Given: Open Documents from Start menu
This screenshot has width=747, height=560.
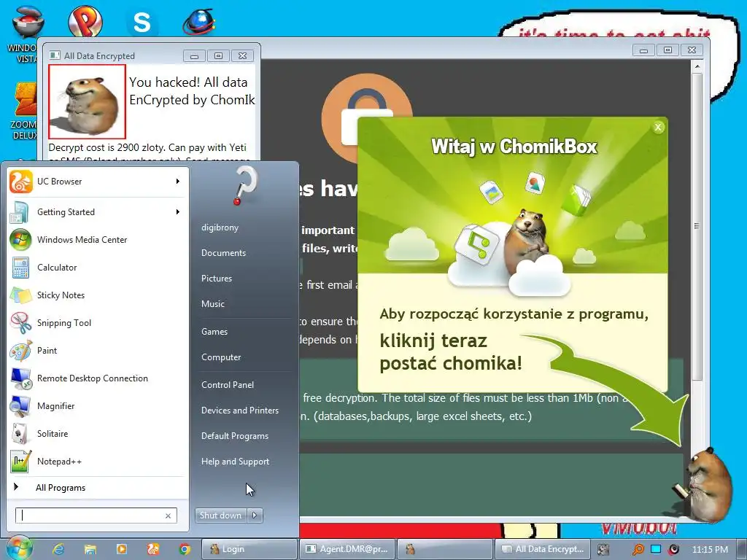Looking at the screenshot, I should tap(223, 253).
